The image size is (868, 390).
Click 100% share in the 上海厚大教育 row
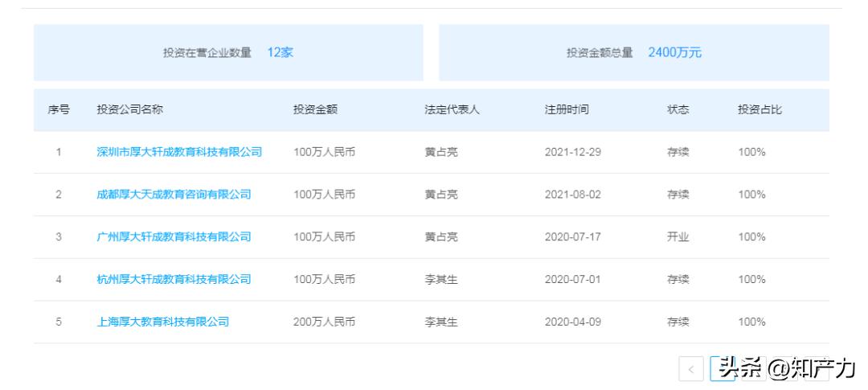tap(751, 322)
